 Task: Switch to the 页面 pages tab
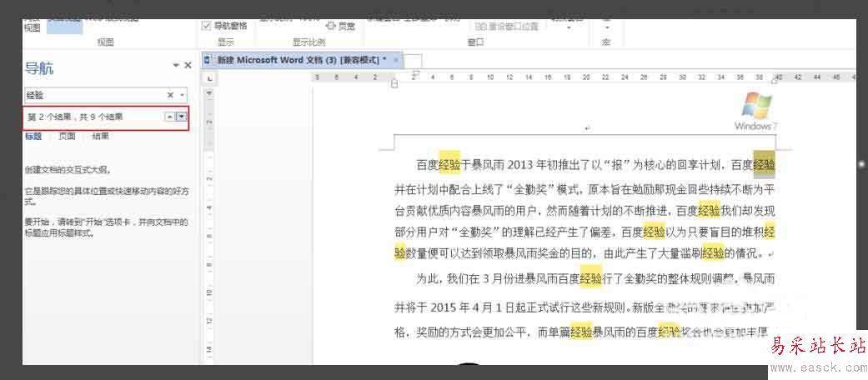67,136
